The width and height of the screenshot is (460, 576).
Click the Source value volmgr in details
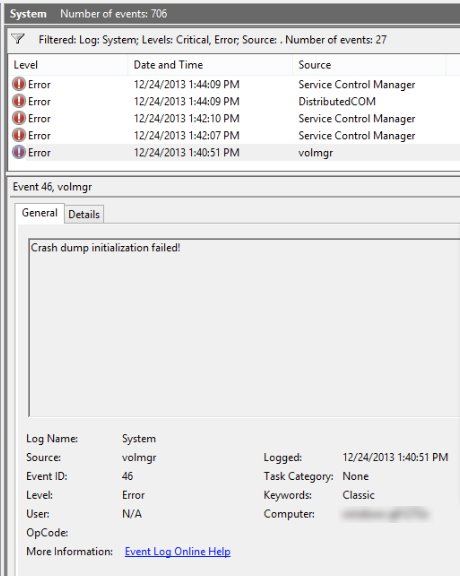[139, 458]
